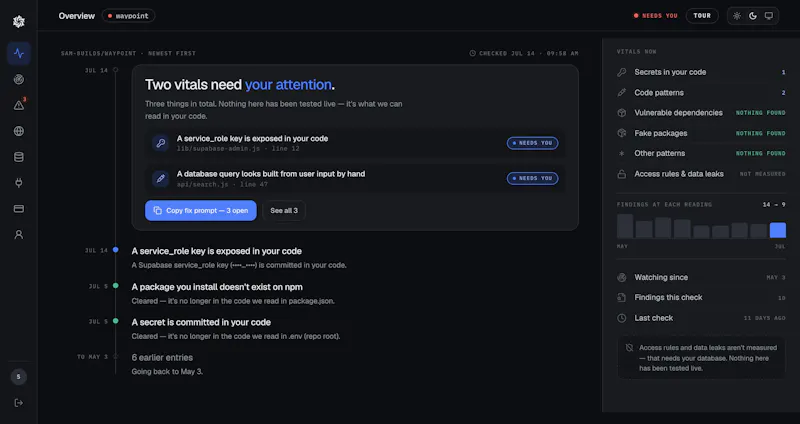Click the red NEEDS YOU status in the header

[x=656, y=16]
